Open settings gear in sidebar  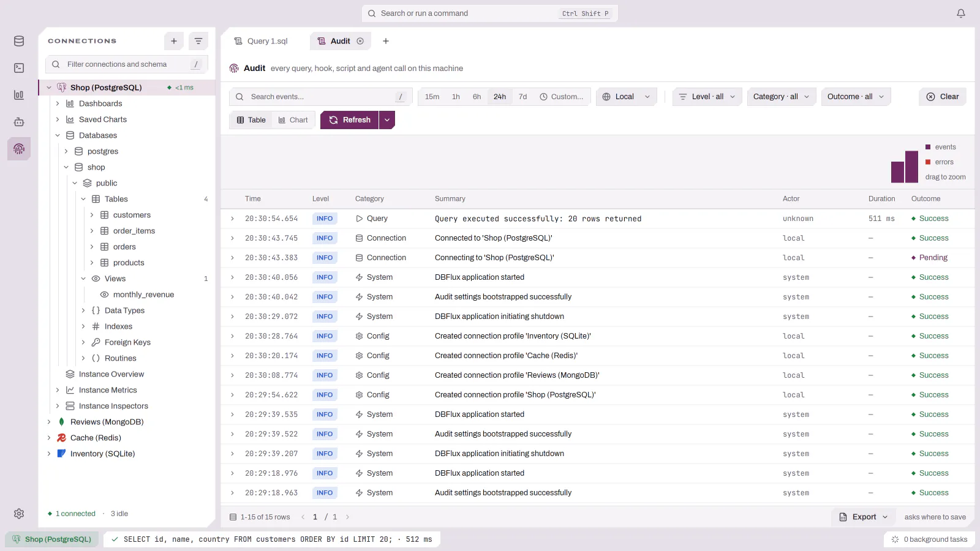click(19, 514)
